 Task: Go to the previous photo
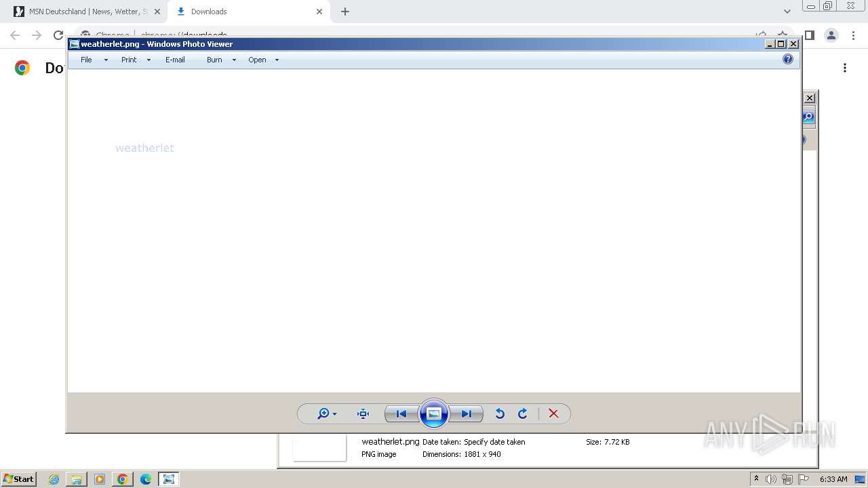point(401,413)
